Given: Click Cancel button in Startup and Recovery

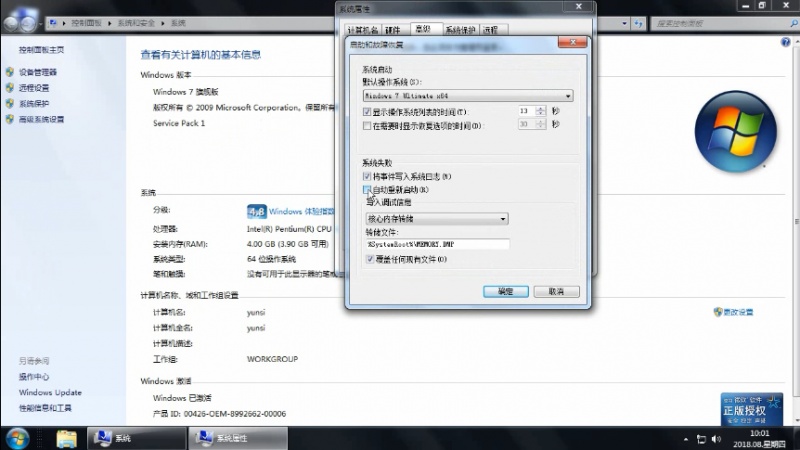Looking at the screenshot, I should click(556, 291).
